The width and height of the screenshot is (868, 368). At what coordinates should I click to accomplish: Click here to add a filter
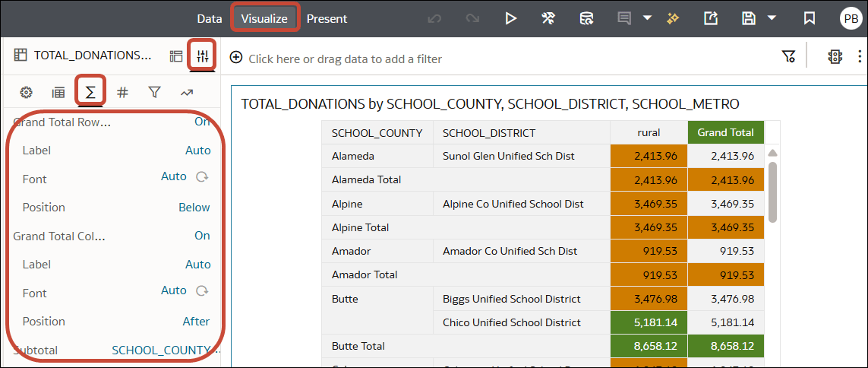[x=345, y=59]
